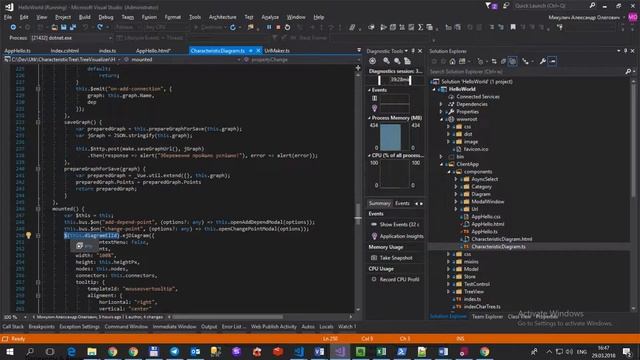Click the Diagnostic Tools session timeline ruler
This screenshot has height=360, width=640.
tap(394, 80)
